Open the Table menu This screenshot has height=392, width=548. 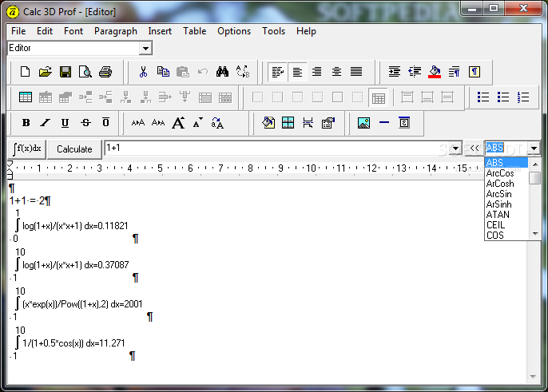click(x=195, y=31)
